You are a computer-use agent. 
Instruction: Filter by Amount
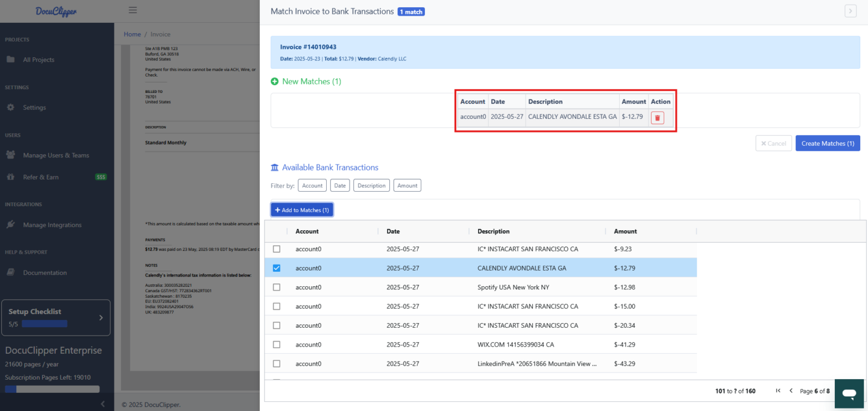(x=407, y=186)
